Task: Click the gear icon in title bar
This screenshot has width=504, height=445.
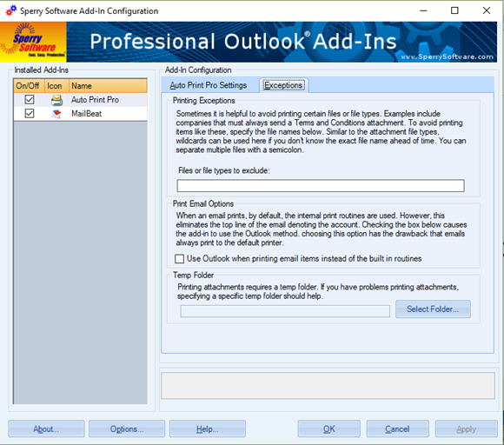Action: point(11,10)
